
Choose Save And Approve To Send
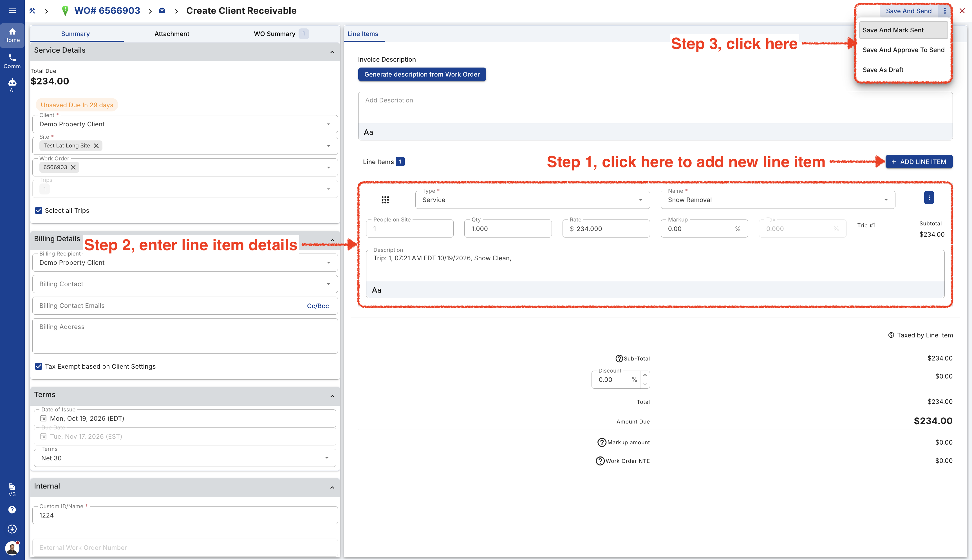pos(904,50)
